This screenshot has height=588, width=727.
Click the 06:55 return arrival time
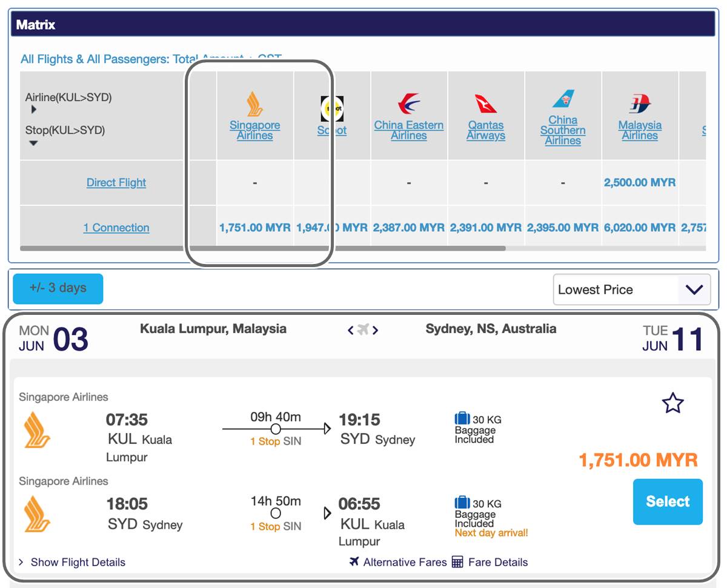pyautogui.click(x=359, y=504)
